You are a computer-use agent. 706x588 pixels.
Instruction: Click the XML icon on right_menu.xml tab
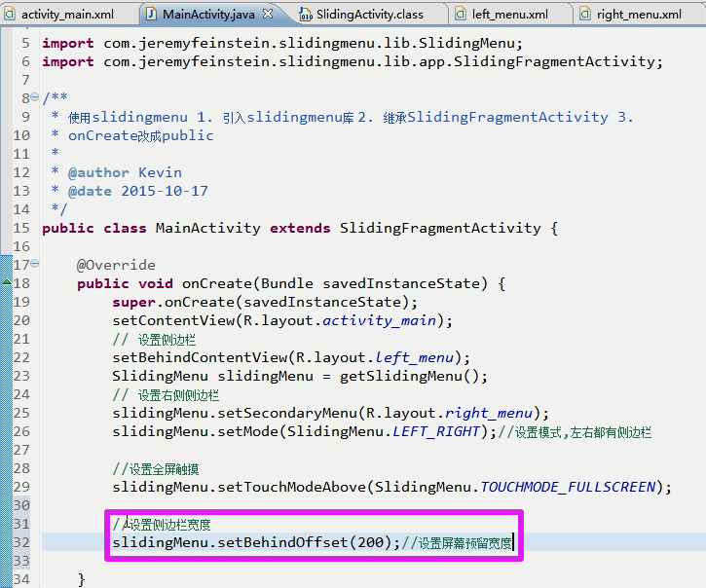[585, 14]
